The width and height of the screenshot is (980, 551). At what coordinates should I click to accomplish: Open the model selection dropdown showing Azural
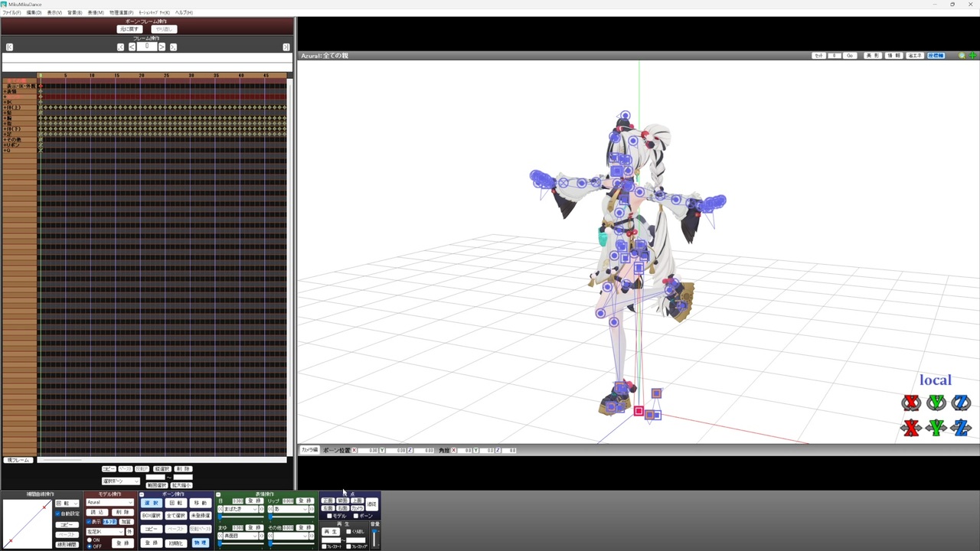point(109,502)
